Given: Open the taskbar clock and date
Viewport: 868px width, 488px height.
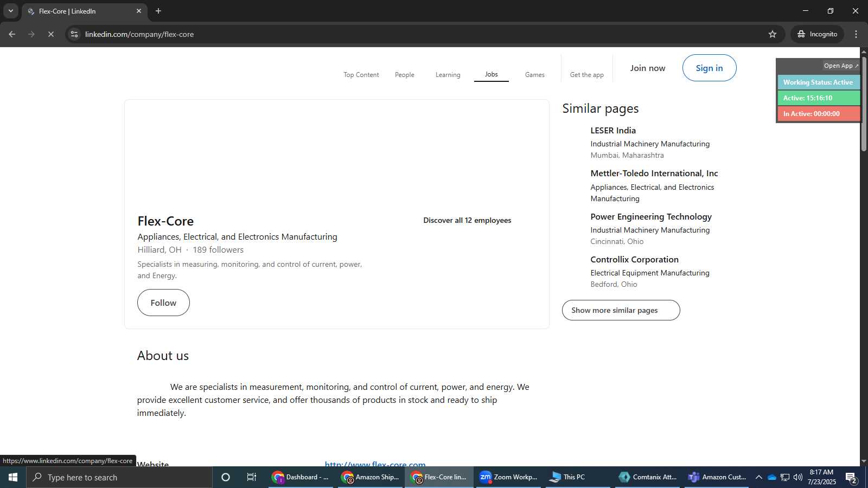Looking at the screenshot, I should coord(821,477).
